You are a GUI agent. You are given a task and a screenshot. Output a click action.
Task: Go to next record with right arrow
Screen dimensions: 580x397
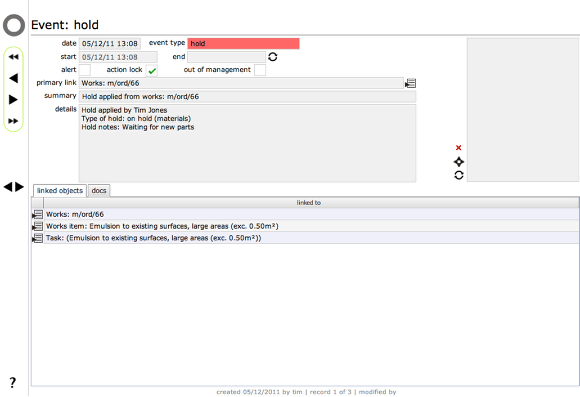13,100
